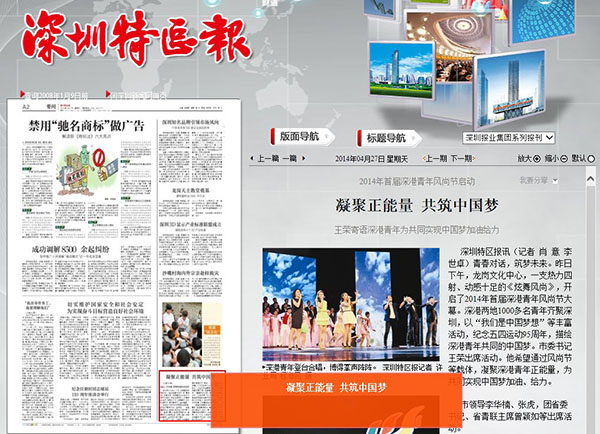Go to next issue 下一期
The width and height of the screenshot is (600, 434).
tap(462, 158)
